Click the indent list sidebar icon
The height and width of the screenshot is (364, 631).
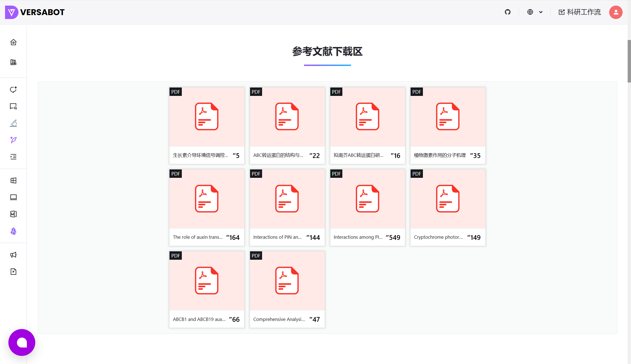tap(13, 157)
